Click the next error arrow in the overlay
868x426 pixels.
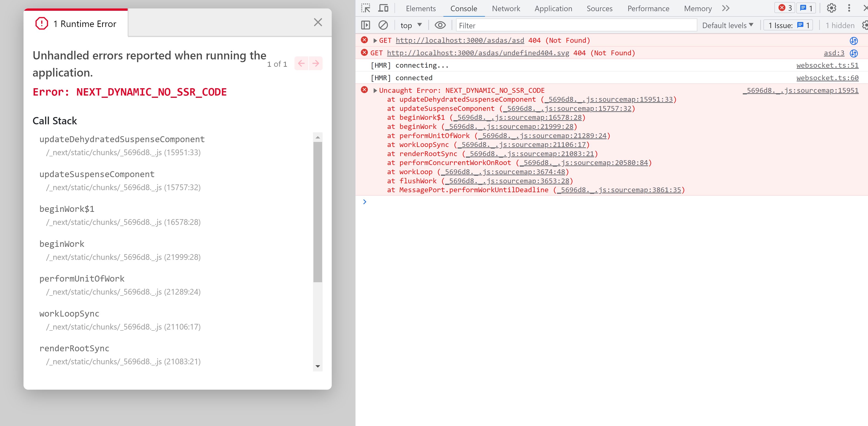[315, 63]
